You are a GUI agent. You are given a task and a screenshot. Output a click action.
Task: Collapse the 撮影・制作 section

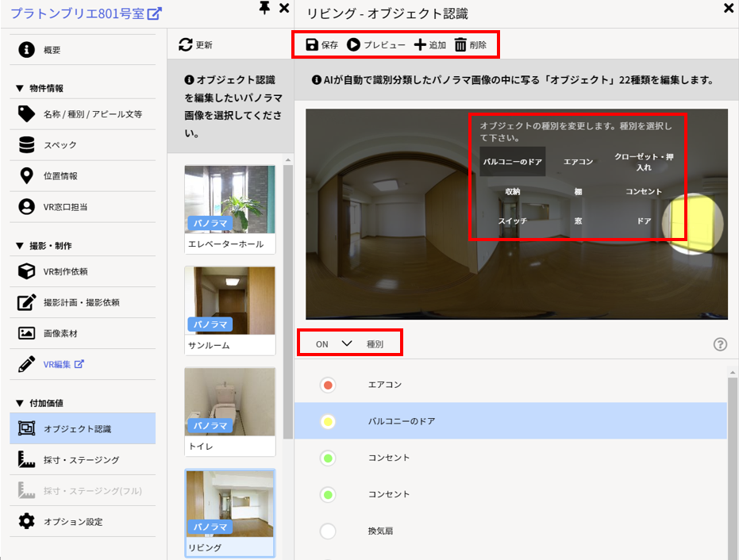[20, 247]
